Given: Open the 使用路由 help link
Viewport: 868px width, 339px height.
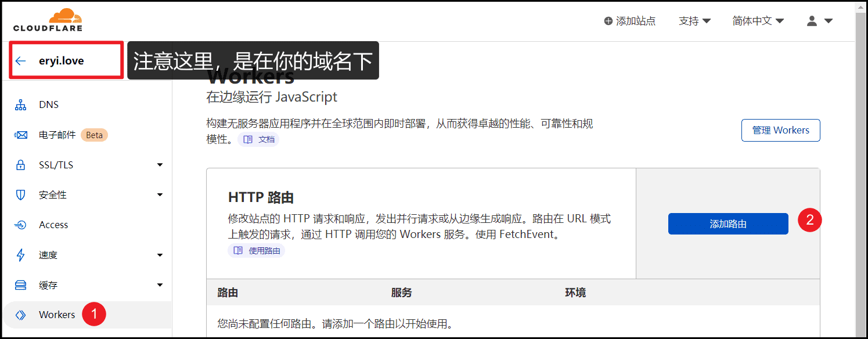Looking at the screenshot, I should (256, 251).
